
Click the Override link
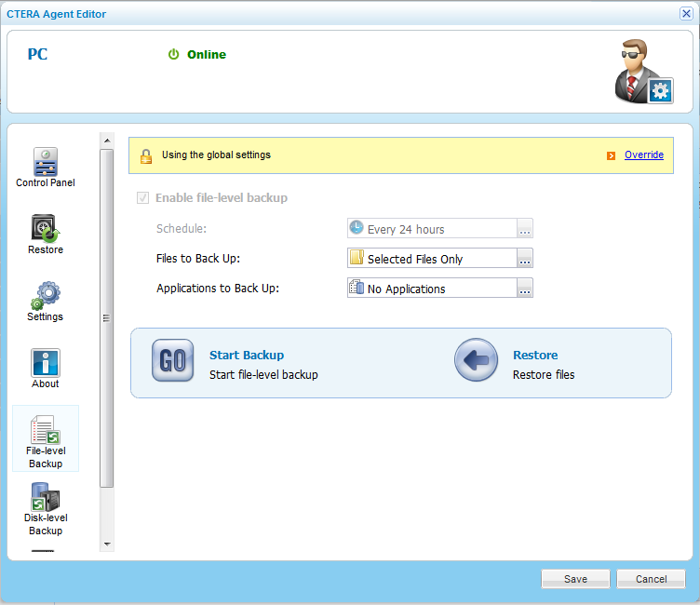tap(644, 155)
